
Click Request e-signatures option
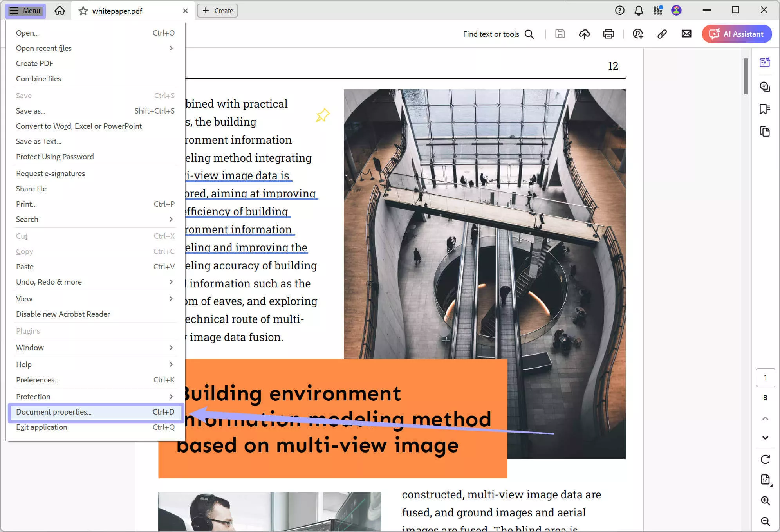pyautogui.click(x=51, y=172)
